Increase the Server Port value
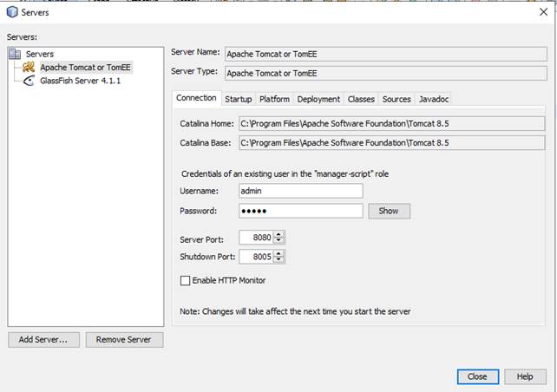 click(278, 234)
